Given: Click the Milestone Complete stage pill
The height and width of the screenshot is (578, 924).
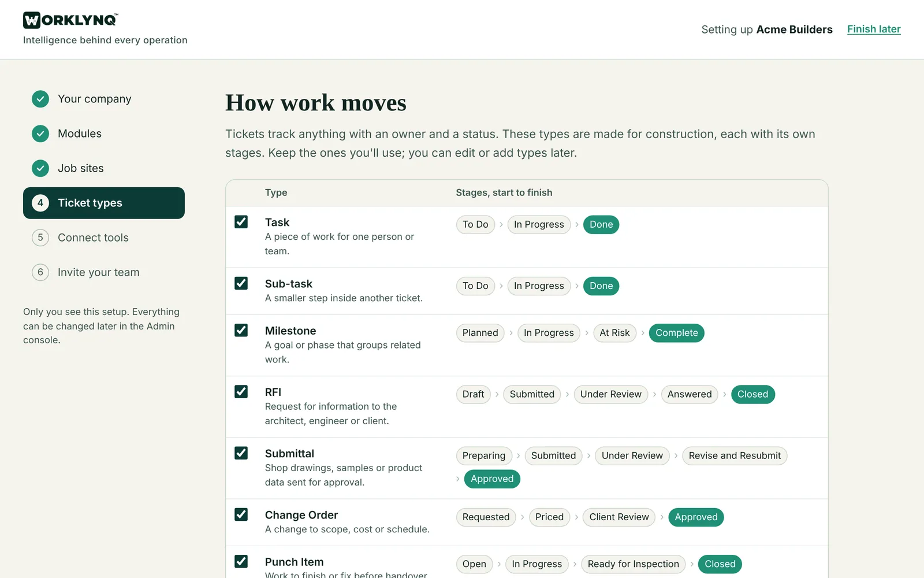Looking at the screenshot, I should point(677,333).
